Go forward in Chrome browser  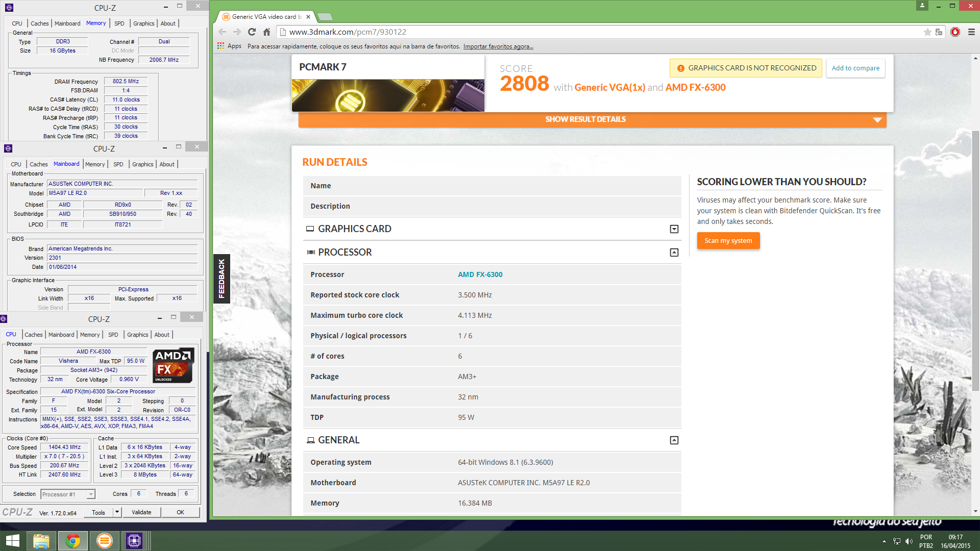coord(237,32)
